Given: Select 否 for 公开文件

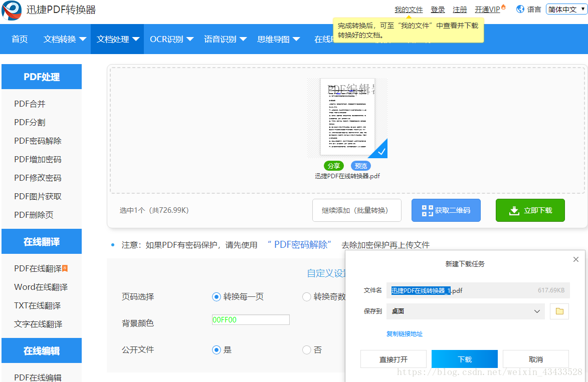Looking at the screenshot, I should coord(306,350).
